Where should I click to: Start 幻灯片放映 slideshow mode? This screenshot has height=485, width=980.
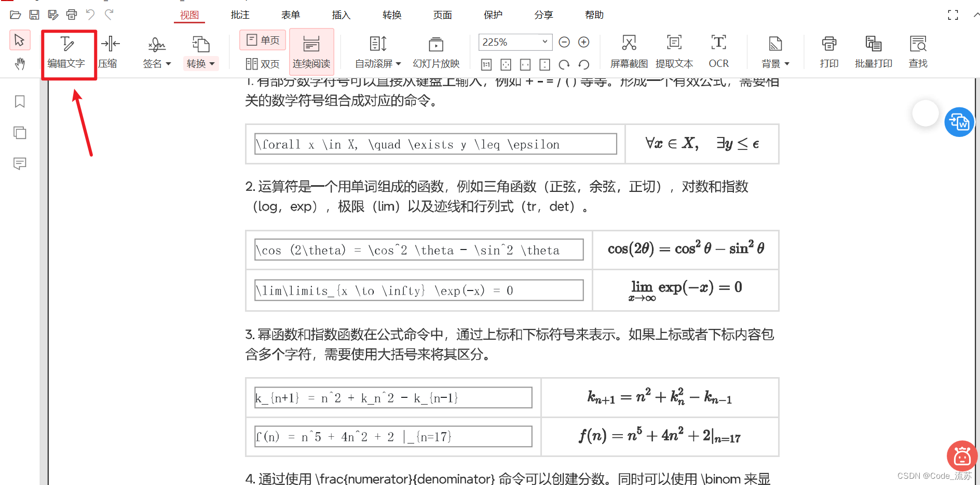435,51
